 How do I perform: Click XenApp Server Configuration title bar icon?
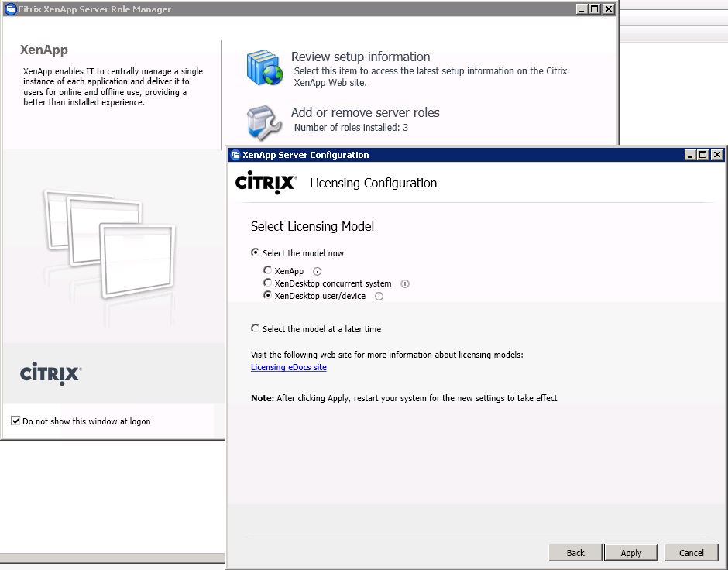(x=235, y=155)
